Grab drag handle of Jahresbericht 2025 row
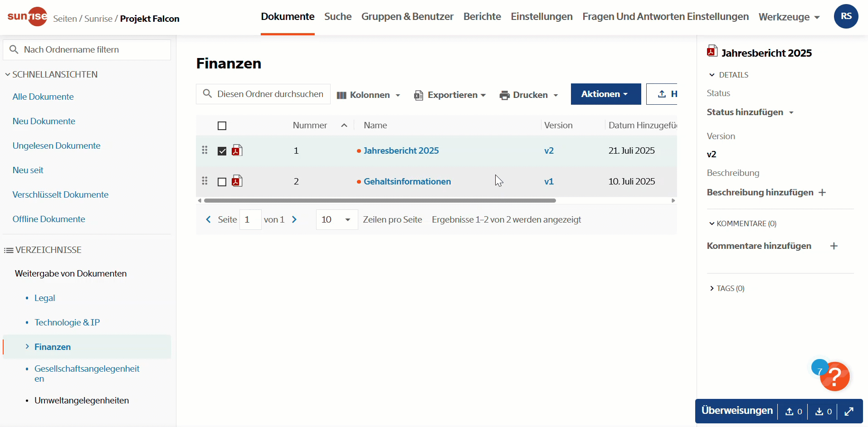Image resolution: width=868 pixels, height=427 pixels. coord(205,150)
